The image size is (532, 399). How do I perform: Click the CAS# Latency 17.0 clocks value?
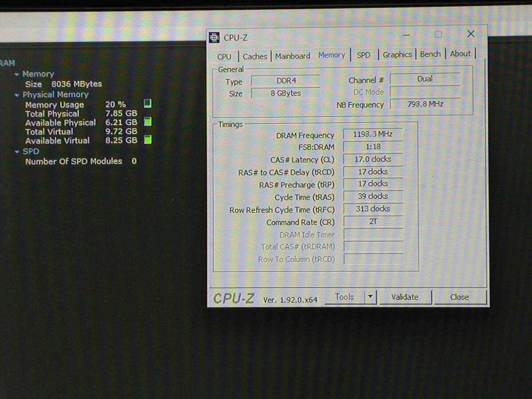pos(373,159)
